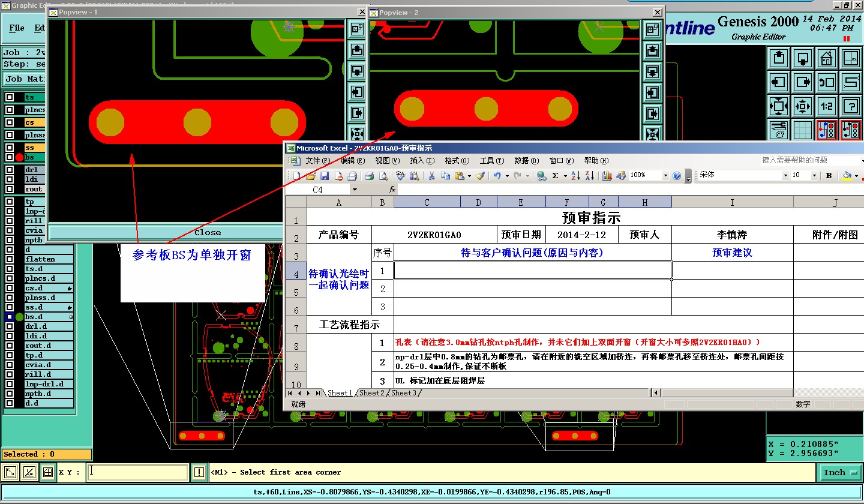Open the Excel 格式(O) menu
This screenshot has height=504, width=864.
pos(457,161)
